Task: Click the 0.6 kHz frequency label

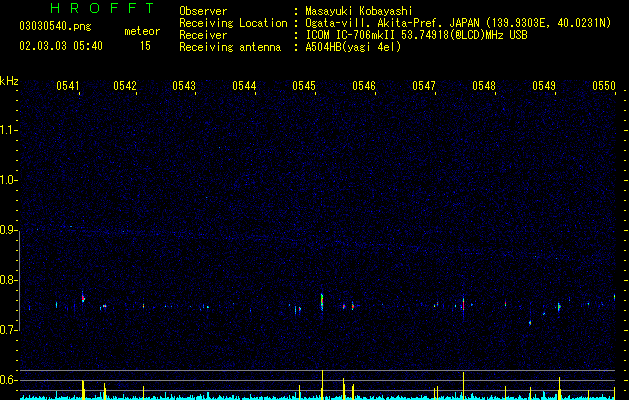Action: coord(8,380)
